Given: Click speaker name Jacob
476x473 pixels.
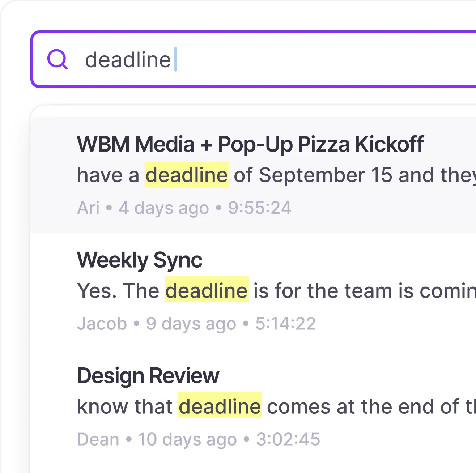Looking at the screenshot, I should 102,324.
